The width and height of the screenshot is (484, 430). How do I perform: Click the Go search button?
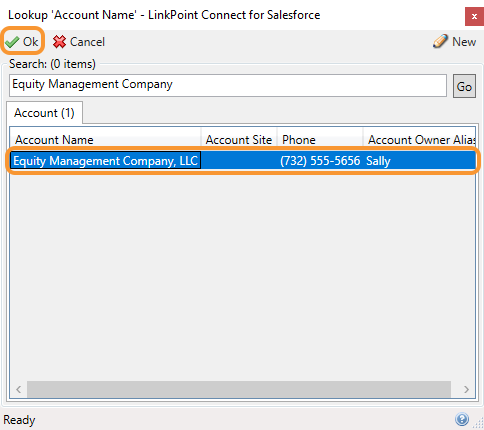(464, 86)
